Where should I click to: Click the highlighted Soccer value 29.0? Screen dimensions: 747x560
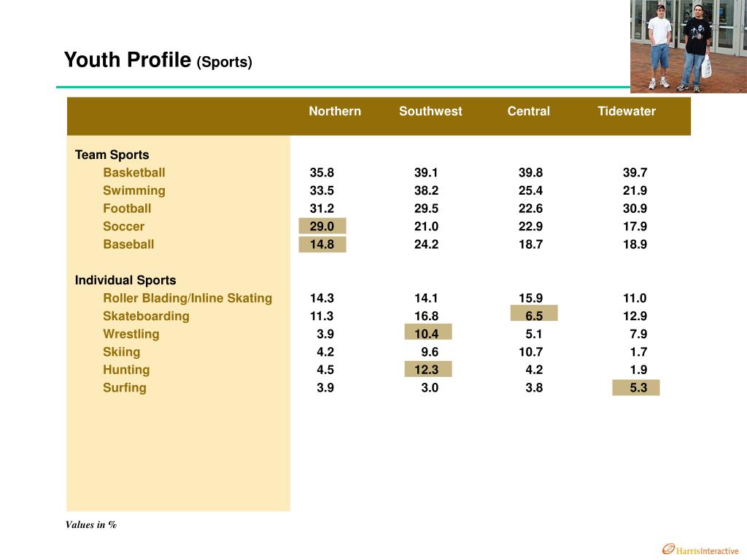point(322,226)
